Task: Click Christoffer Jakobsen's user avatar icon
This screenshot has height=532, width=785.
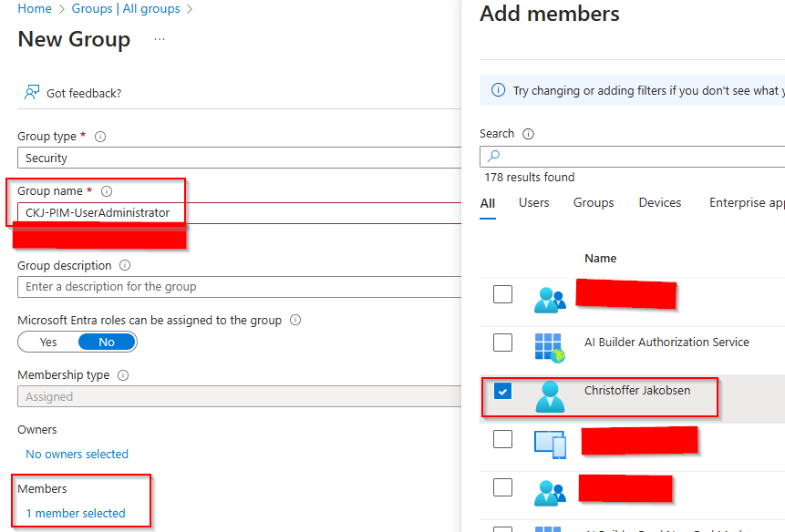Action: pyautogui.click(x=550, y=394)
